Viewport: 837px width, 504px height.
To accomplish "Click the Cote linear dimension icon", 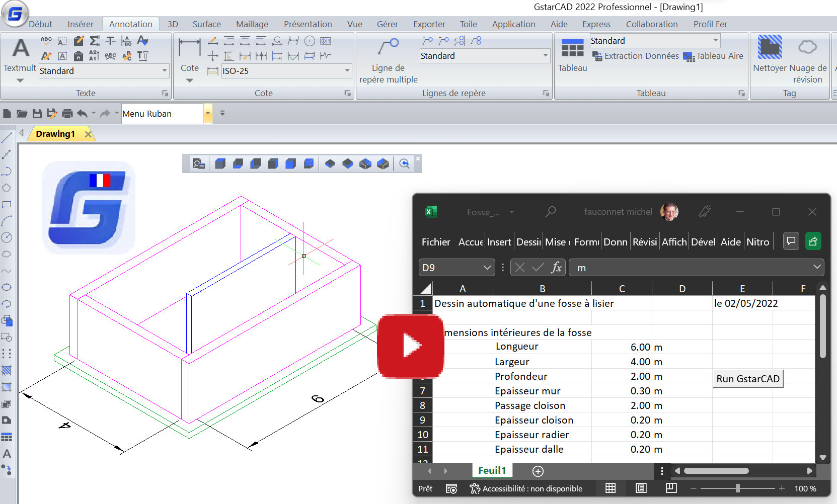I will [189, 48].
